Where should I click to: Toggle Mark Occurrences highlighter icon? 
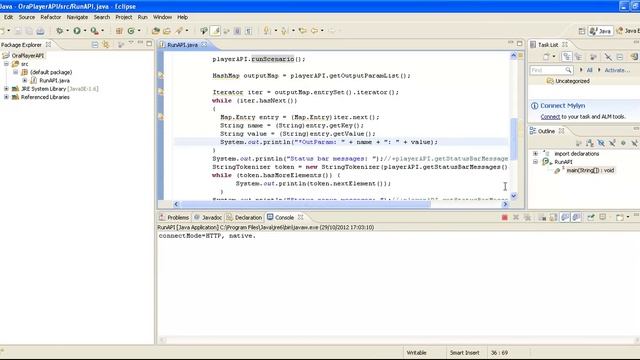(216, 31)
